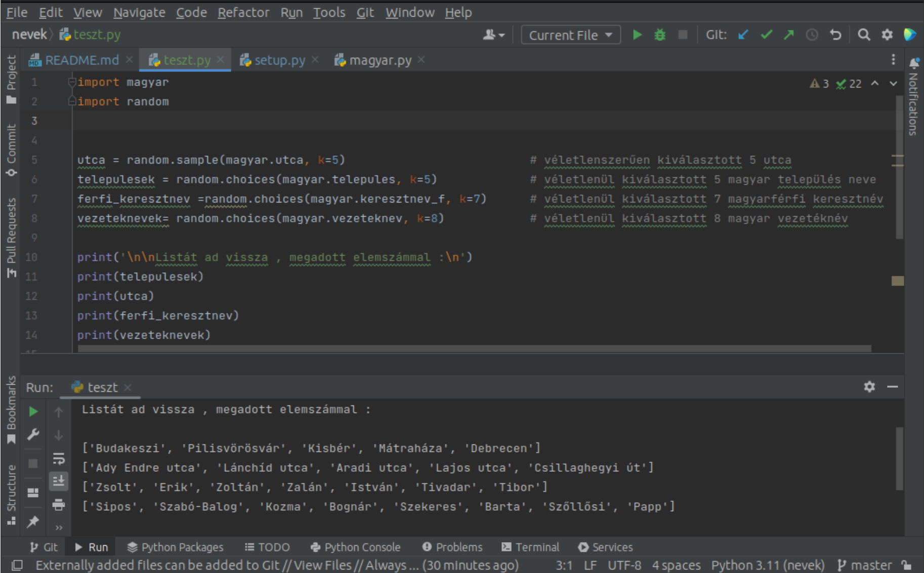Image resolution: width=924 pixels, height=573 pixels.
Task: Print console output with the printer icon
Action: [x=58, y=505]
